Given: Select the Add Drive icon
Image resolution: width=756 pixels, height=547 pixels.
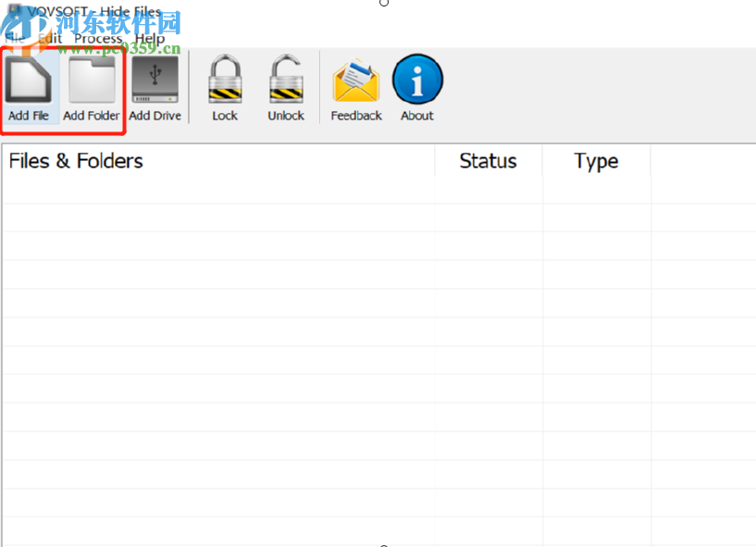Looking at the screenshot, I should tap(154, 80).
